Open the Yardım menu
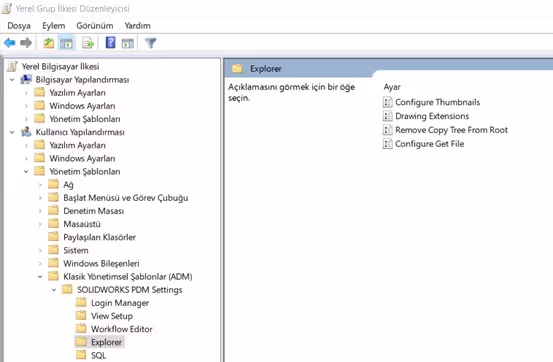This screenshot has width=553, height=362. pos(138,26)
